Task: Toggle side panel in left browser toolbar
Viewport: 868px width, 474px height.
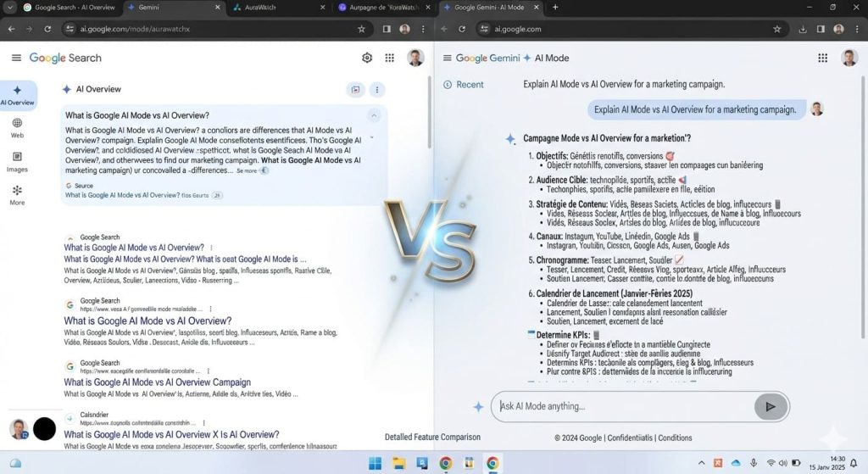Action: click(x=387, y=29)
